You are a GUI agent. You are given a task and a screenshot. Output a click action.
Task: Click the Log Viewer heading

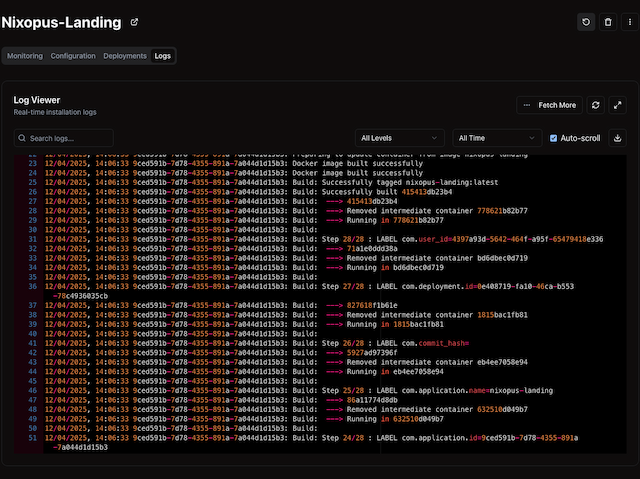coord(37,100)
